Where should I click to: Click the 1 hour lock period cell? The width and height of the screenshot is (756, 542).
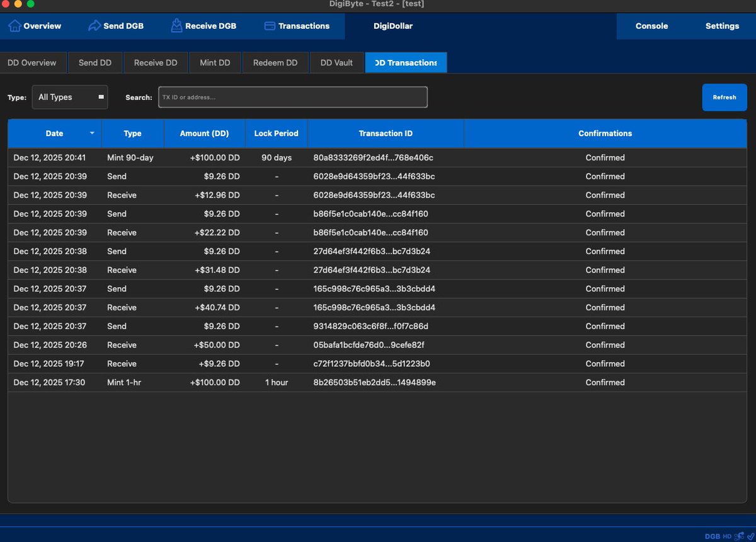tap(277, 382)
